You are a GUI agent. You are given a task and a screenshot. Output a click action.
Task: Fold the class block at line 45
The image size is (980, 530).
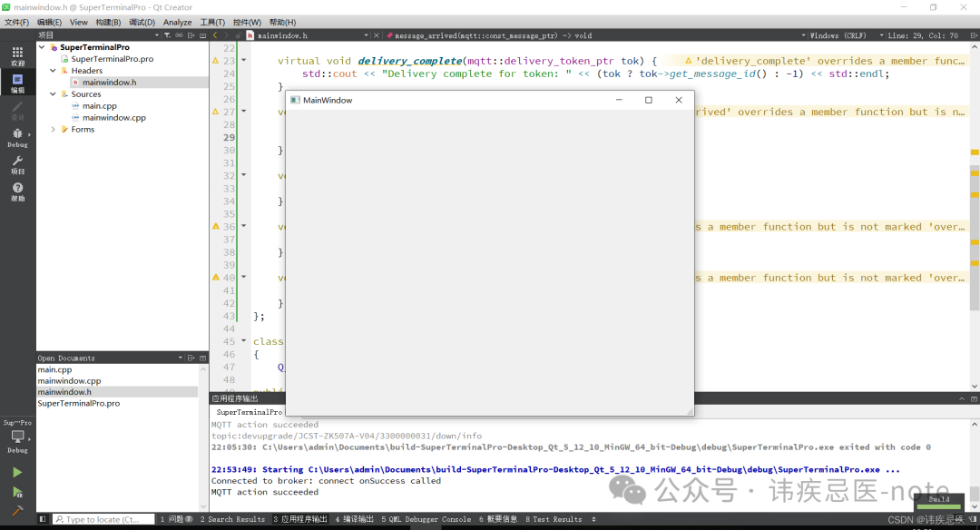244,341
